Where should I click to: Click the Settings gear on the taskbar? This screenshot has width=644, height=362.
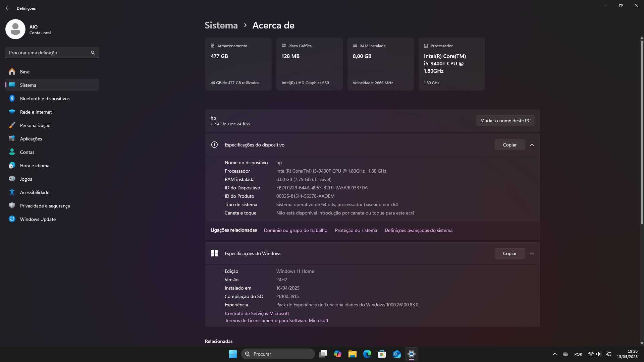412,354
